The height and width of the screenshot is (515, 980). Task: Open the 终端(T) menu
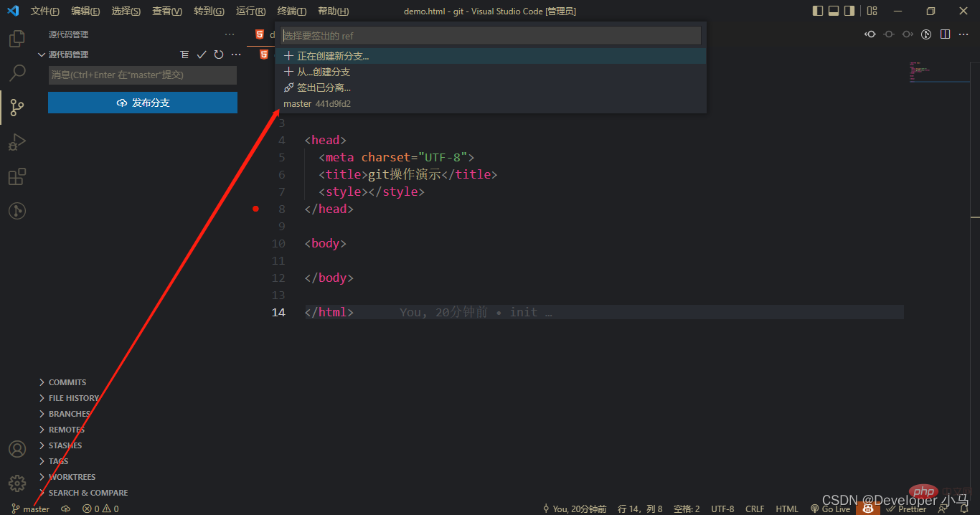[291, 11]
